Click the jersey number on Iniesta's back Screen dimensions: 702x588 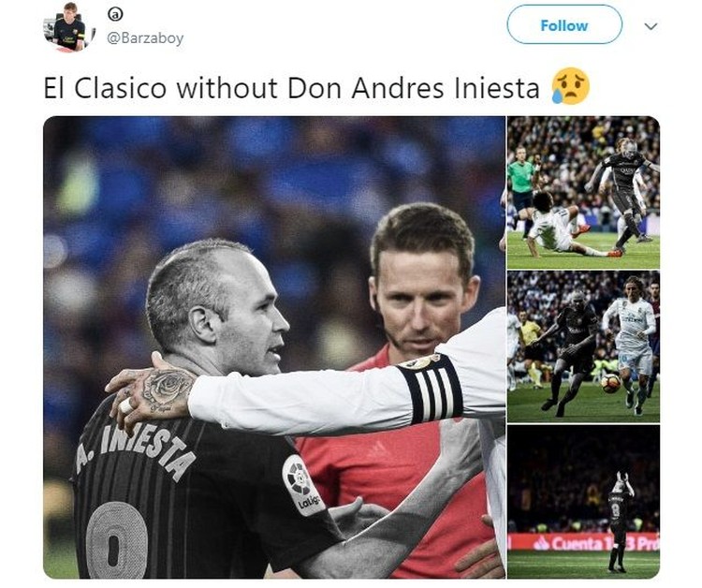coord(116,539)
